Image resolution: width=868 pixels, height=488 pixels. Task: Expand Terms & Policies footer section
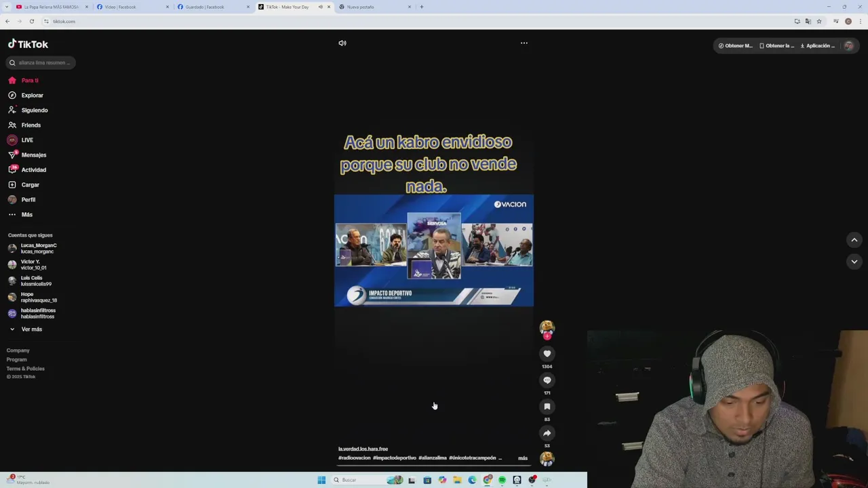point(26,369)
